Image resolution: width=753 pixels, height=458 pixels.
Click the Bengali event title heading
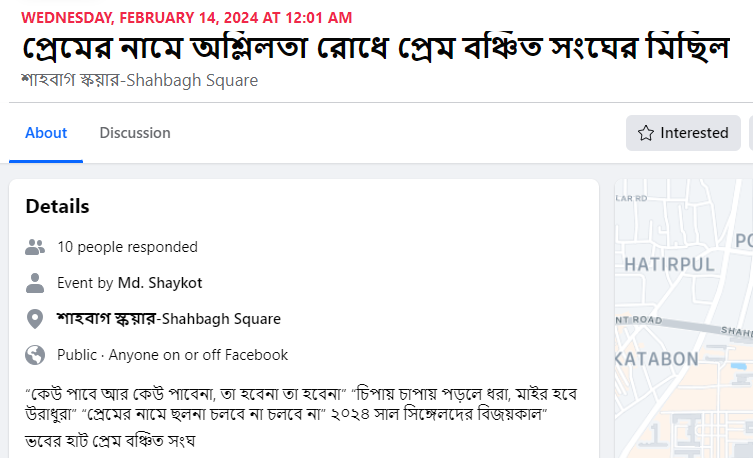click(x=375, y=49)
